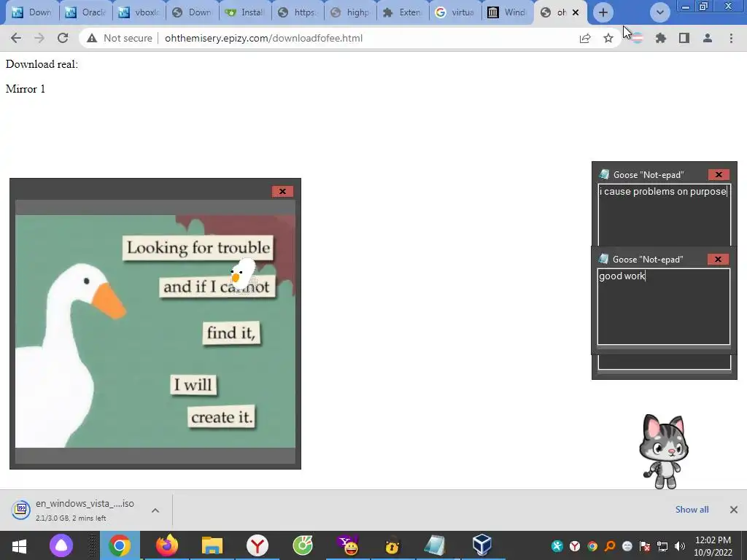Click the goose meme image
747x560 pixels.
click(x=155, y=332)
